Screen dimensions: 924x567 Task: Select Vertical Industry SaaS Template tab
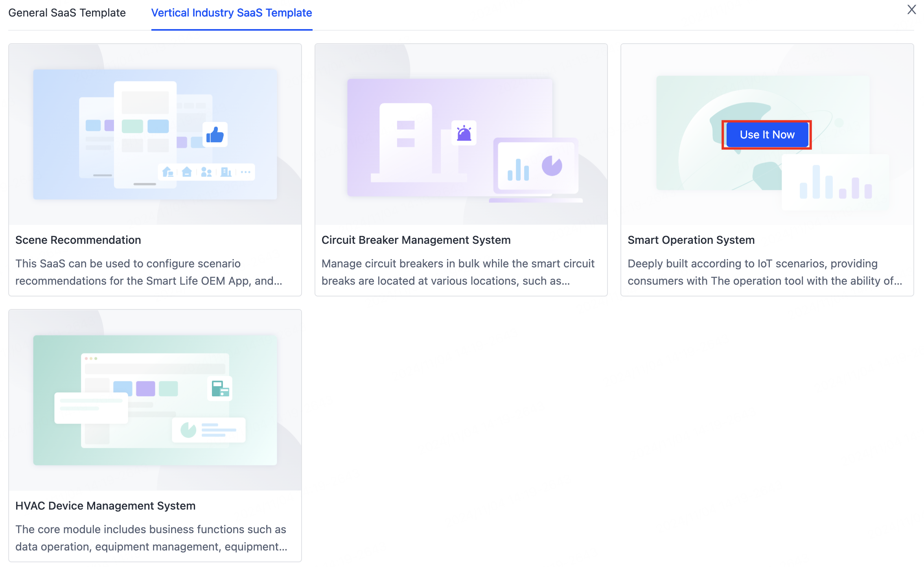(x=232, y=13)
